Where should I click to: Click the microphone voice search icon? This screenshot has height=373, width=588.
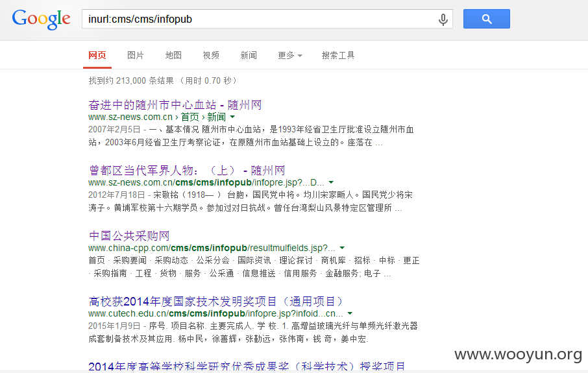(x=443, y=19)
